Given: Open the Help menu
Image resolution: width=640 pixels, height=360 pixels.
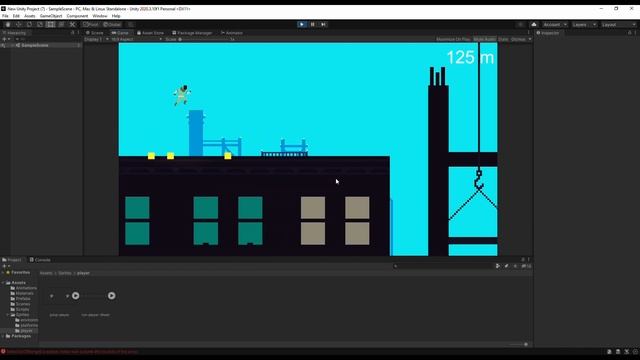Looking at the screenshot, I should point(116,16).
